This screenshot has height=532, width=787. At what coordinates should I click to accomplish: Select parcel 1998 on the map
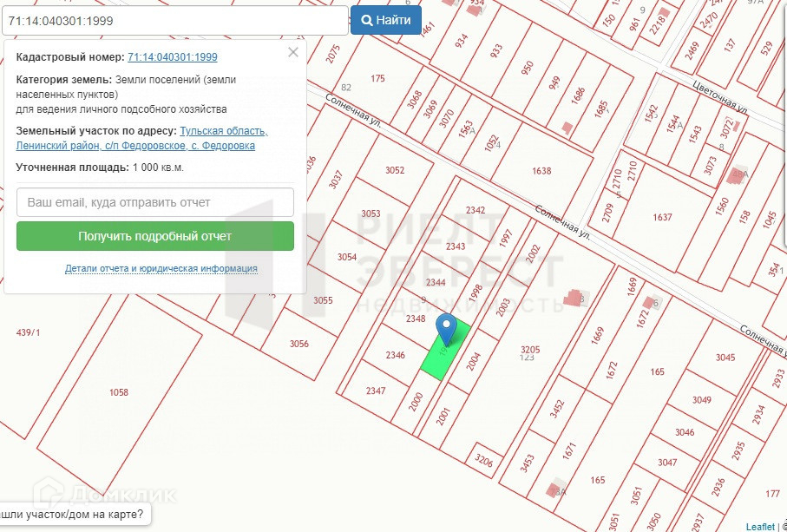point(475,293)
